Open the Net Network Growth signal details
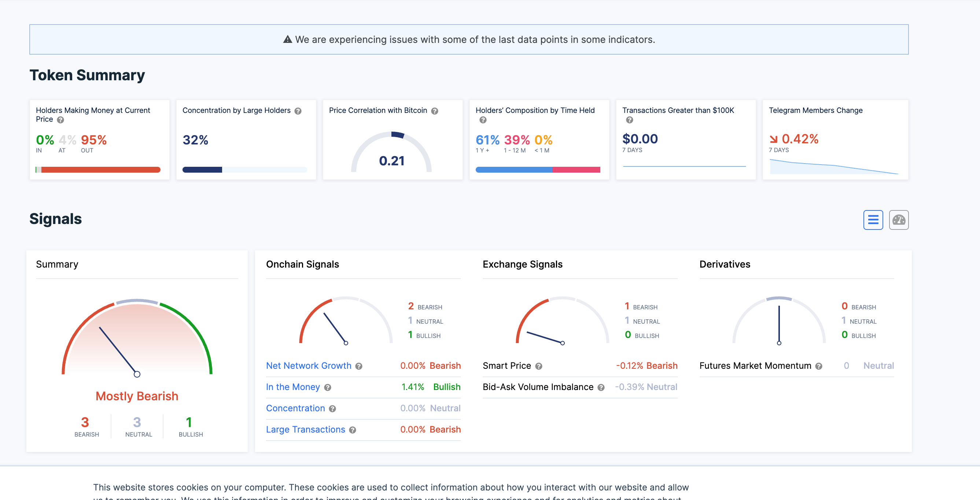980x500 pixels. (x=309, y=366)
